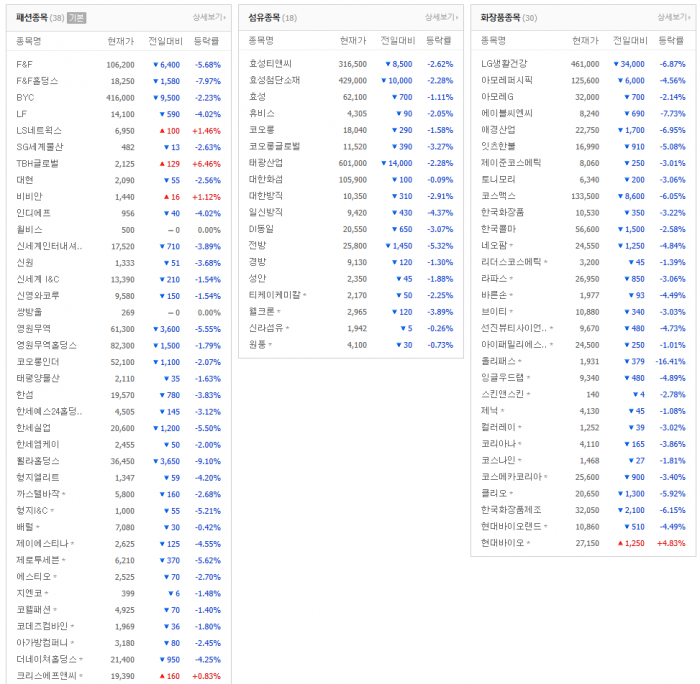The image size is (700, 684).
Task: Click the +4.83% change for 현대바이오
Action: pos(671,543)
